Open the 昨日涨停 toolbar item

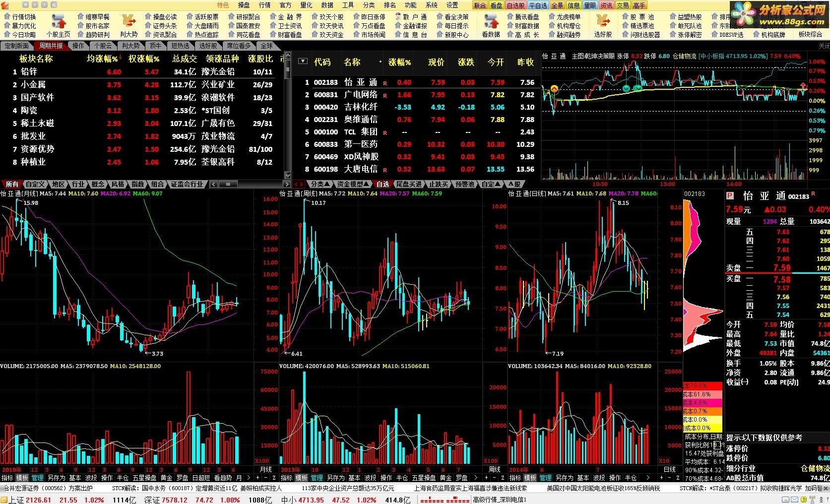point(369,16)
